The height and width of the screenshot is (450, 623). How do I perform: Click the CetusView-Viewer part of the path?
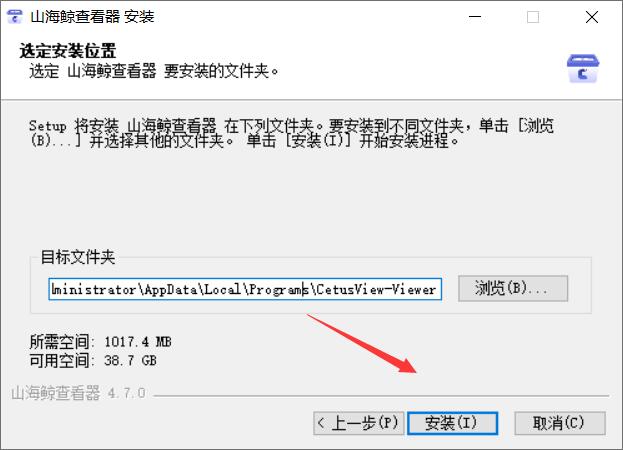[376, 290]
